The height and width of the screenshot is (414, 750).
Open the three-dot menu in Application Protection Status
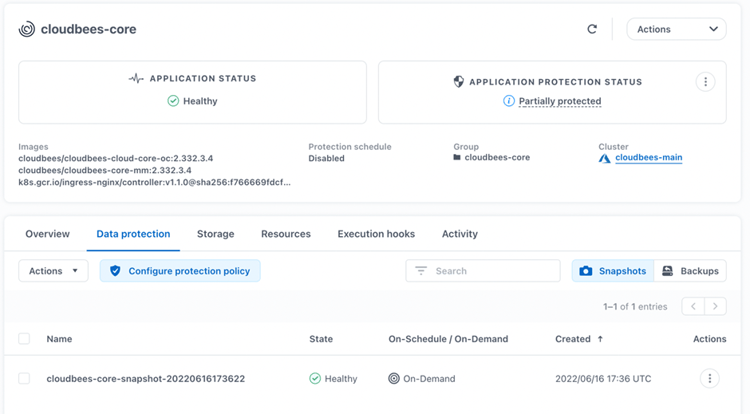(x=705, y=82)
